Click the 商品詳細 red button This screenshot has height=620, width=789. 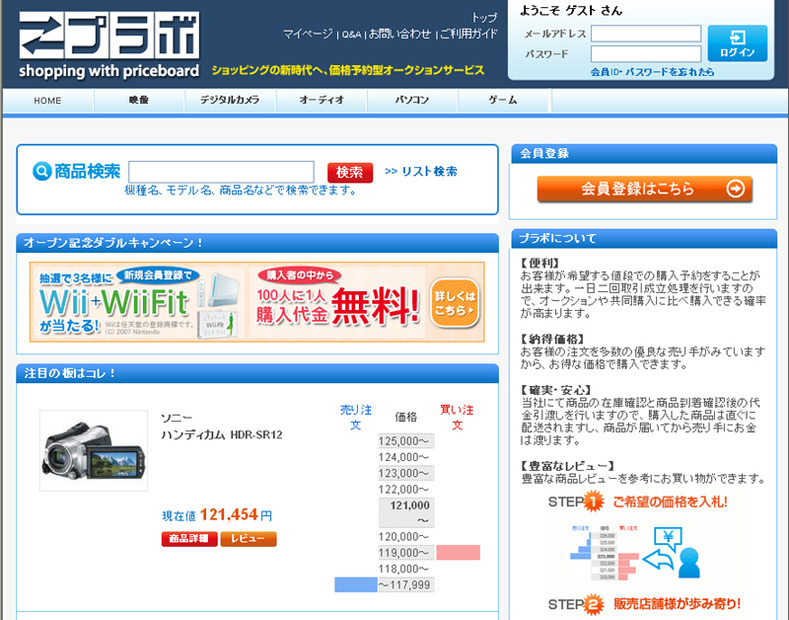pyautogui.click(x=189, y=538)
